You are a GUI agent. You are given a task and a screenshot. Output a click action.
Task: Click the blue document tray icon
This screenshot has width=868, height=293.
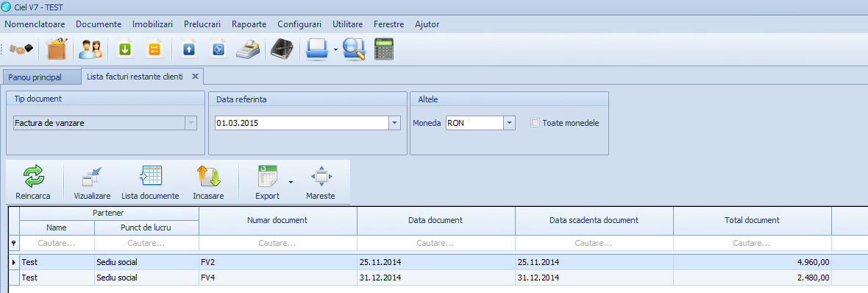click(x=318, y=49)
